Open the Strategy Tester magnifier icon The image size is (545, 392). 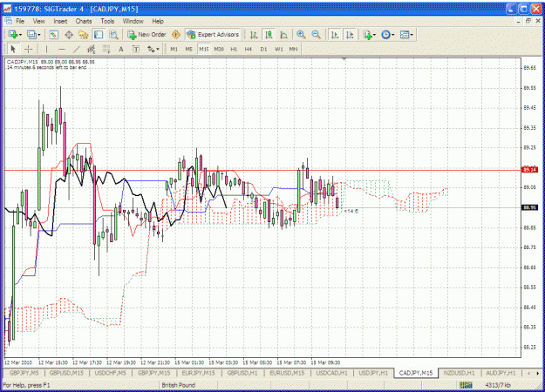click(113, 35)
